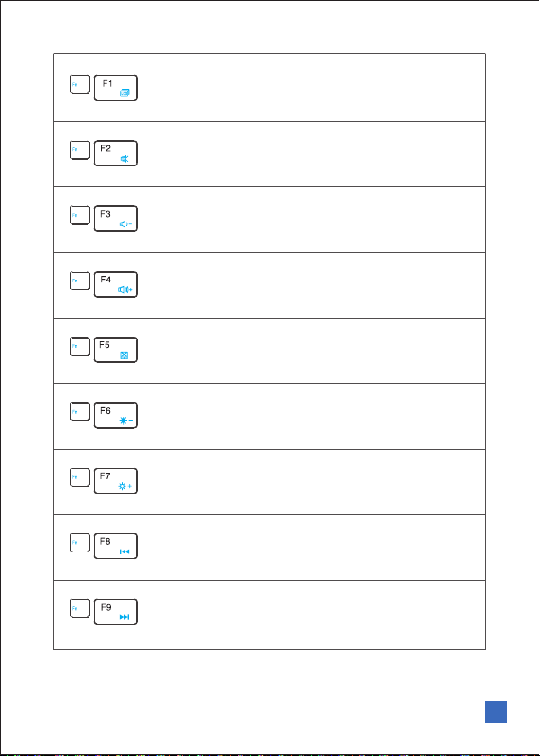
Task: Choose the F6 brightness decrease key
Action: 116,416
